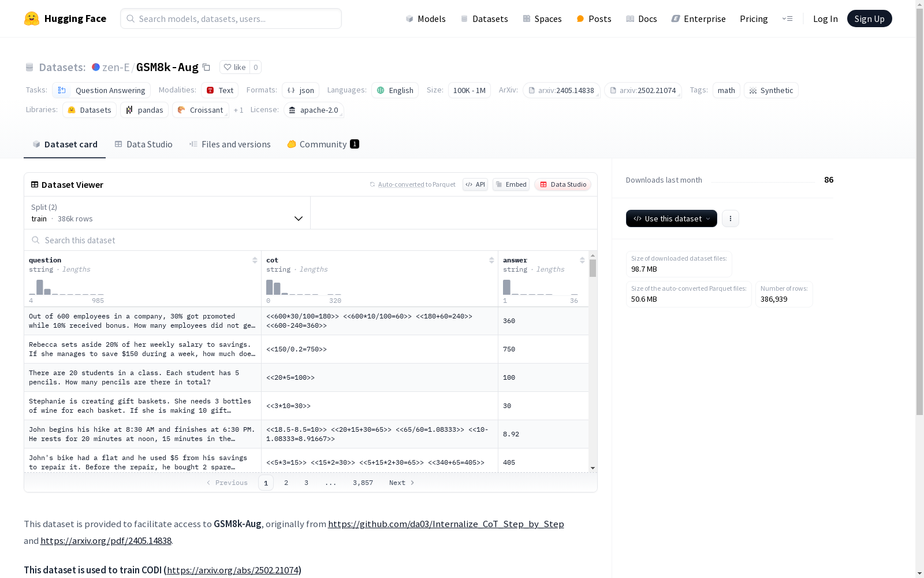Click the Synthetic tag
This screenshot has height=578, width=924.
tap(771, 90)
